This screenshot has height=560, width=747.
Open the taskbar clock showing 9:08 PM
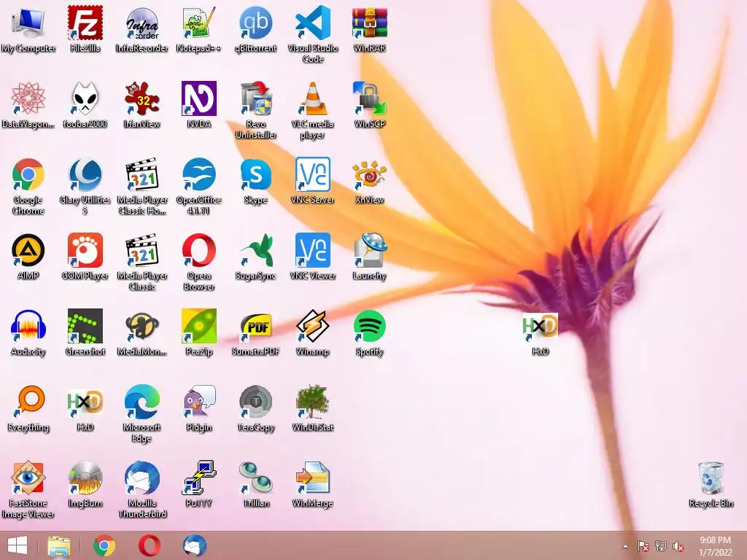(x=715, y=546)
